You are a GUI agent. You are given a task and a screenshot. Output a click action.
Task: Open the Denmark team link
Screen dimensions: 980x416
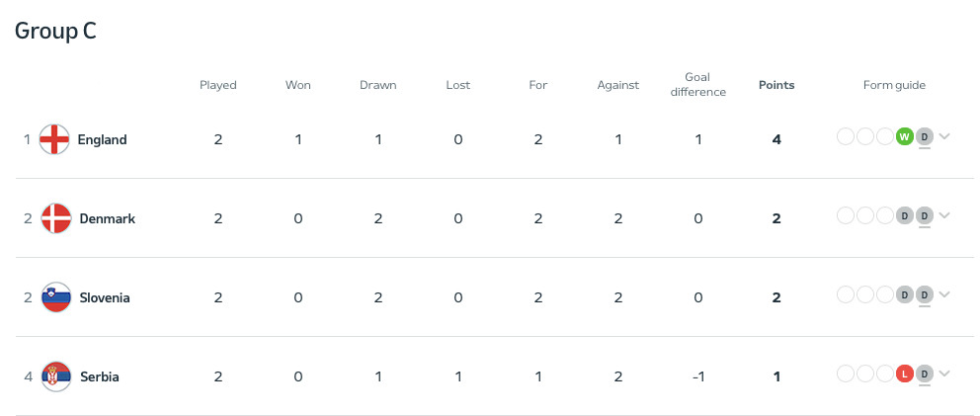pos(107,218)
